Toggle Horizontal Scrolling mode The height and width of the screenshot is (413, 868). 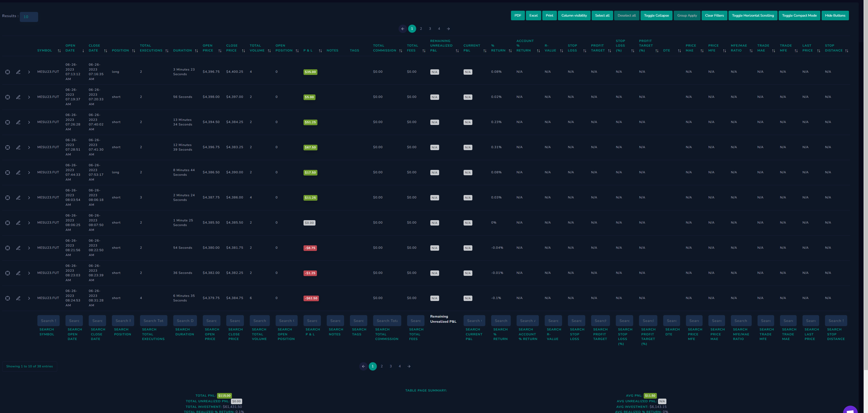point(753,15)
